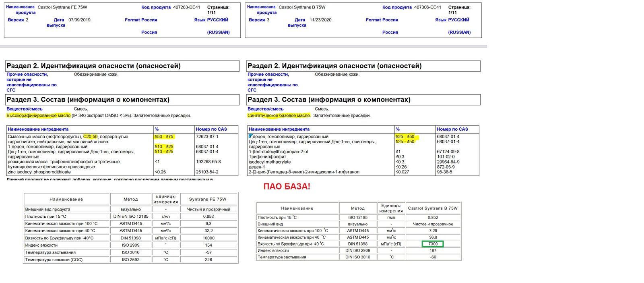The image size is (644, 283).
Task: Click ingredient 'децен-1'
Action: (x=257, y=167)
